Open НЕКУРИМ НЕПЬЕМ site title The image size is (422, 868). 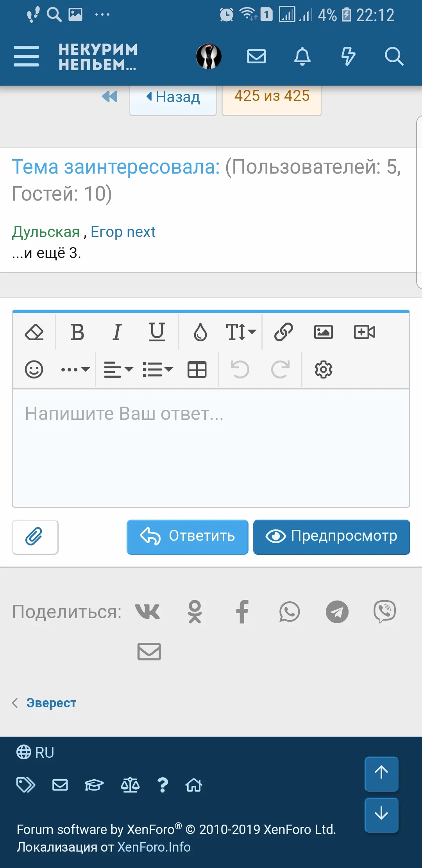(98, 57)
